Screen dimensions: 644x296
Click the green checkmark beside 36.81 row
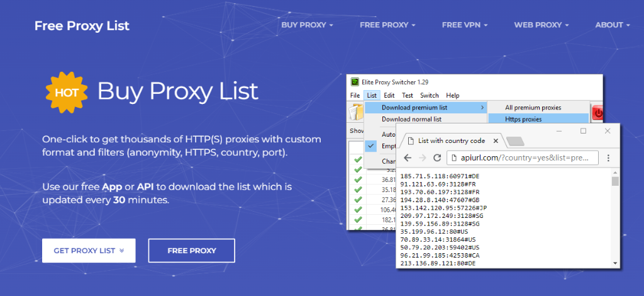(x=358, y=179)
